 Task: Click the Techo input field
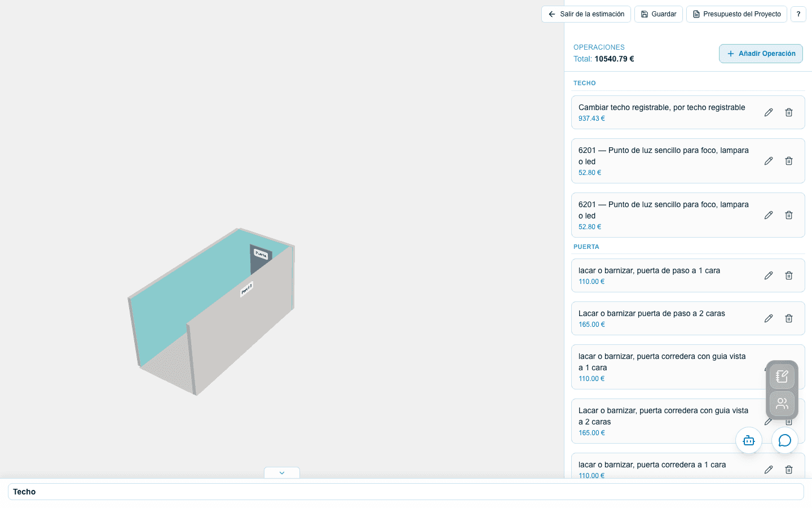tap(406, 492)
